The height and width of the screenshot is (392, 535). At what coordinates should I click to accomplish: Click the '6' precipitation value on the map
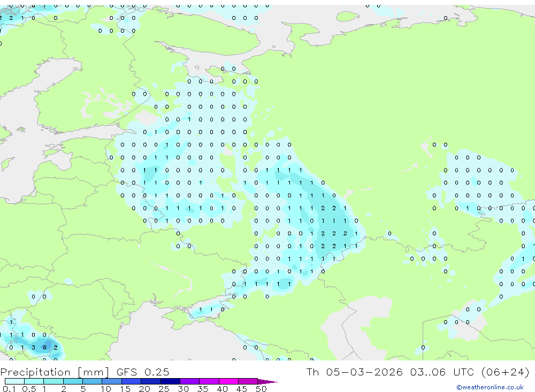point(44,348)
